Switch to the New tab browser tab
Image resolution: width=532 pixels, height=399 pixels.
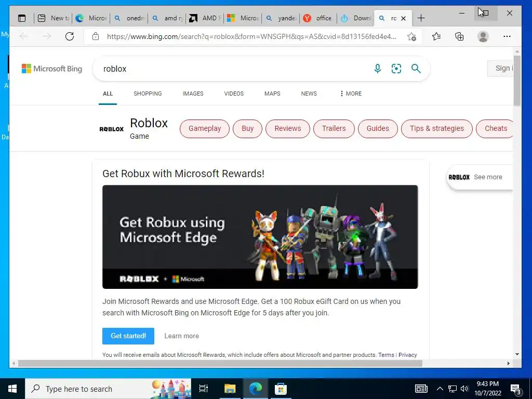[x=54, y=18]
